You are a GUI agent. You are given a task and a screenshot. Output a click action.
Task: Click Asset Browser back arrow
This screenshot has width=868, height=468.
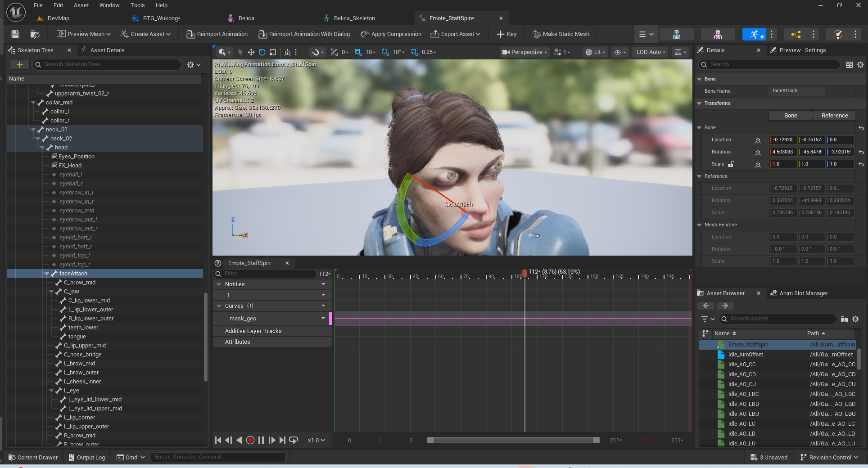point(706,306)
